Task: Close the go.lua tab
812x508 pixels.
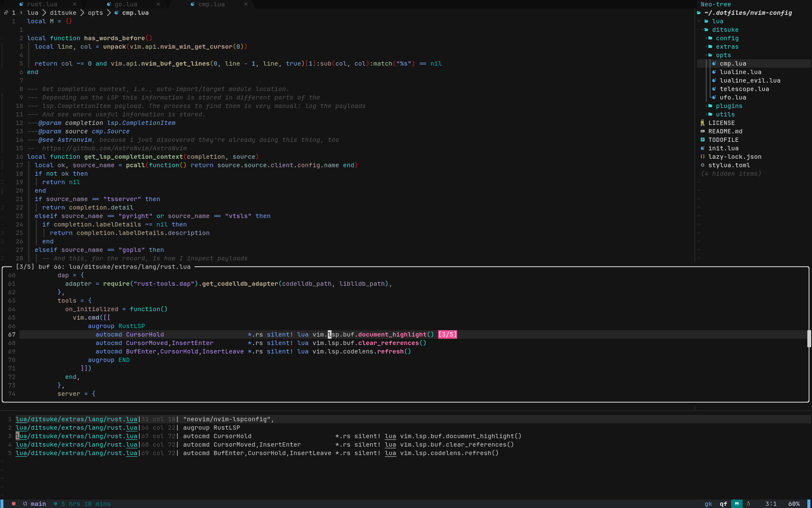Action: pos(158,4)
